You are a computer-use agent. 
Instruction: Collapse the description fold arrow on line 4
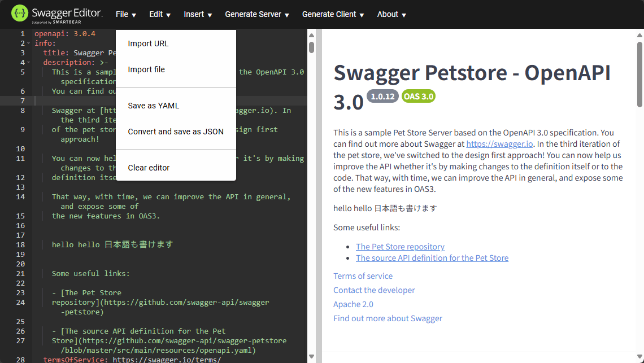(x=28, y=62)
